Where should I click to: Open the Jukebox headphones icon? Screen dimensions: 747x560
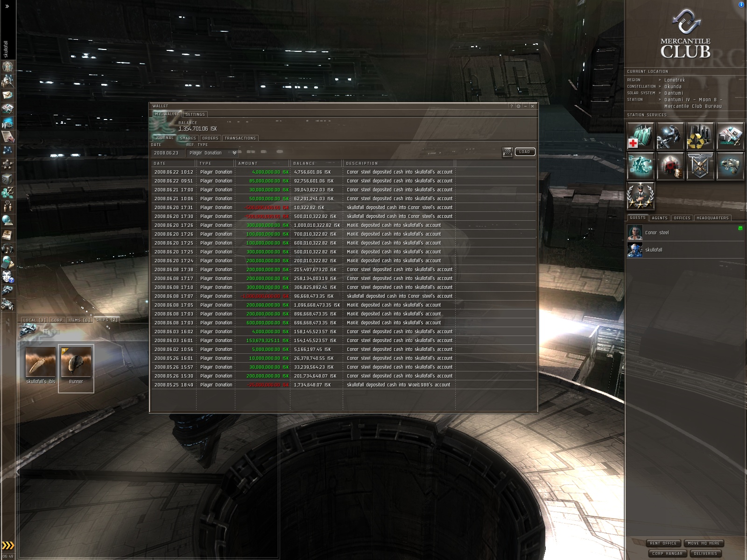point(7,248)
